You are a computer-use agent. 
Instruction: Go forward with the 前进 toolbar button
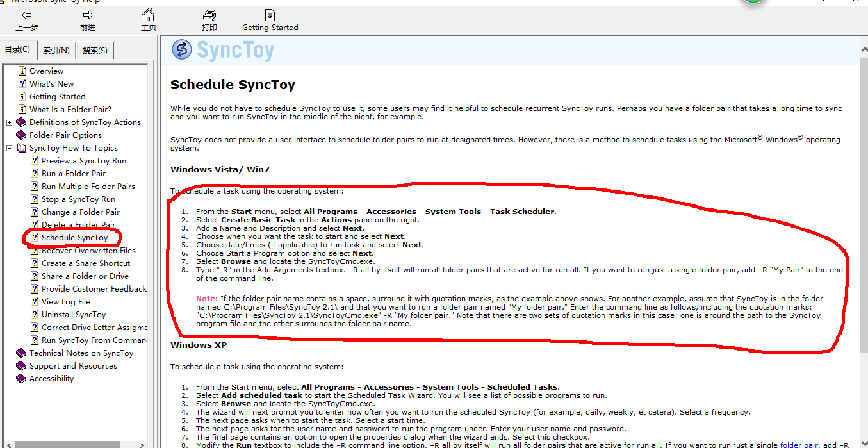pyautogui.click(x=88, y=21)
